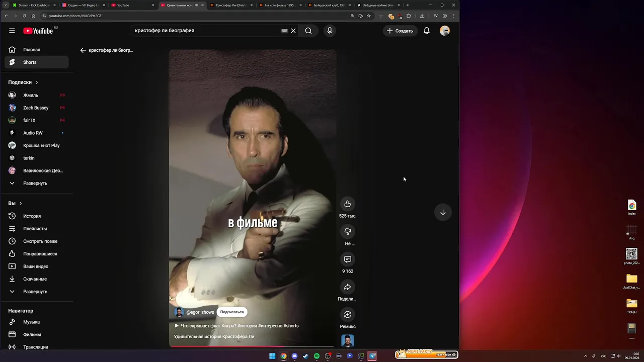Open the Windows Start menu
Screen dimensions: 644x362
click(x=272, y=356)
